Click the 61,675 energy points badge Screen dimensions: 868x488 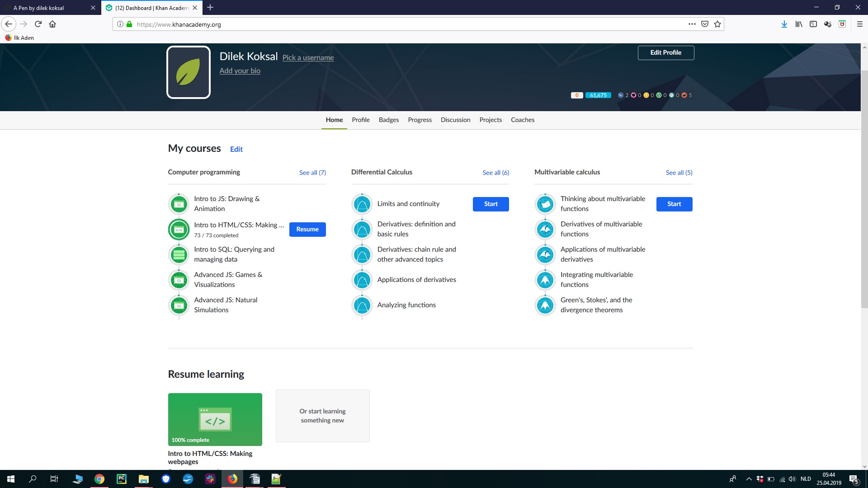coord(598,95)
